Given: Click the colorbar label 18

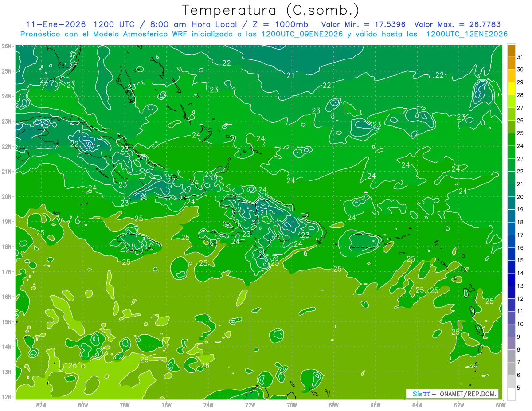Looking at the screenshot, I should click(520, 222).
